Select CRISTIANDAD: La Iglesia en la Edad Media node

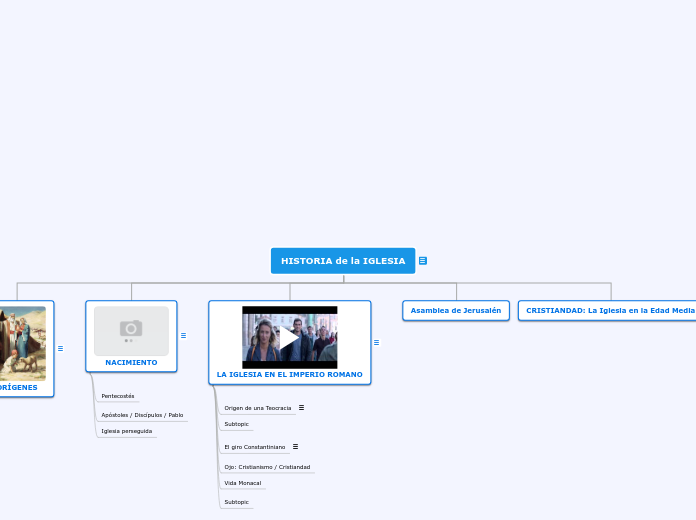tap(607, 310)
